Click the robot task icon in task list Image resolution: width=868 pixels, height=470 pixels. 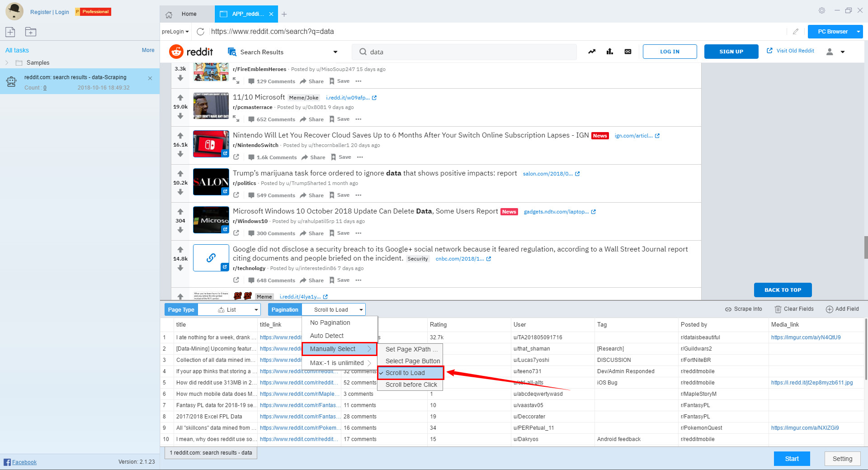[x=11, y=81]
